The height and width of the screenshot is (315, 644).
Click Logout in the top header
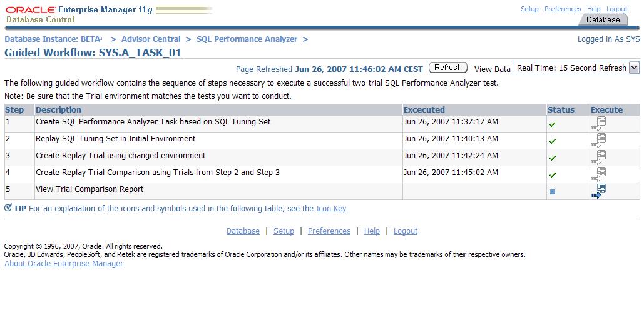coord(616,9)
